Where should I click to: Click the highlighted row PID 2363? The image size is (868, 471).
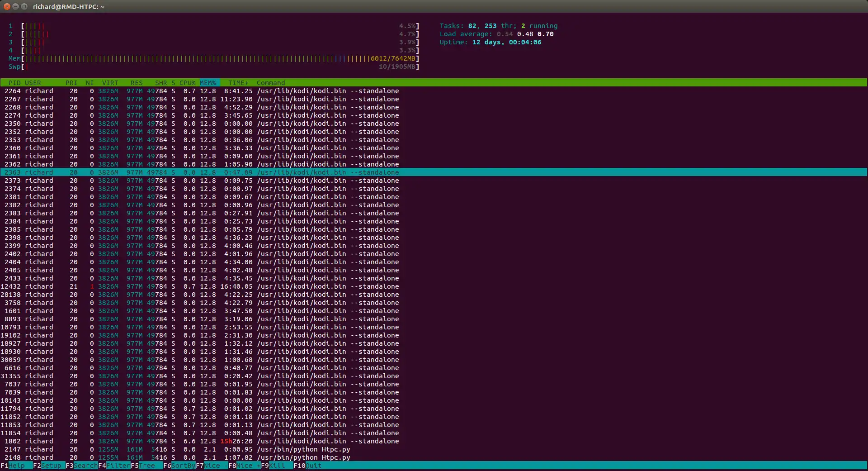434,172
